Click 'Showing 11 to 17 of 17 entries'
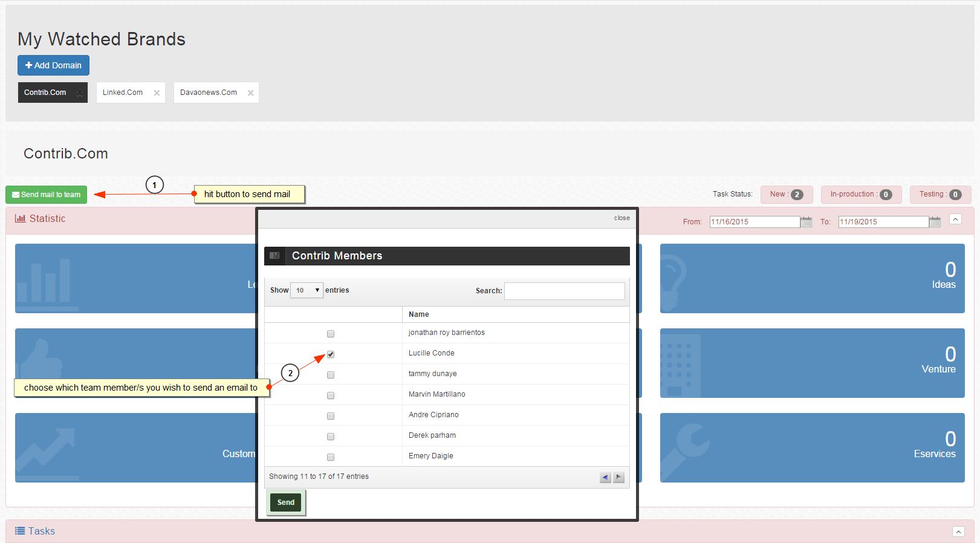 [319, 476]
